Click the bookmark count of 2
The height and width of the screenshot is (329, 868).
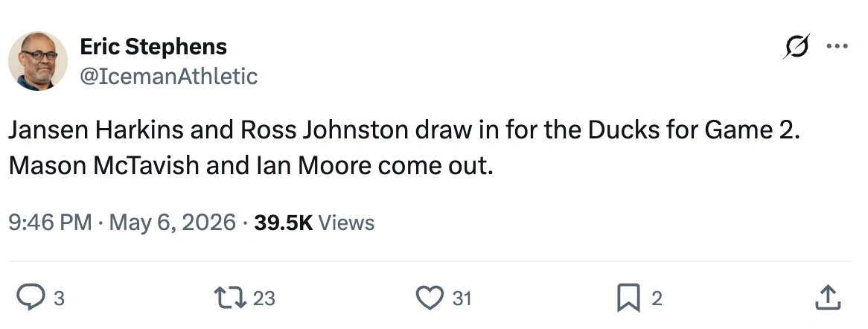tap(657, 298)
